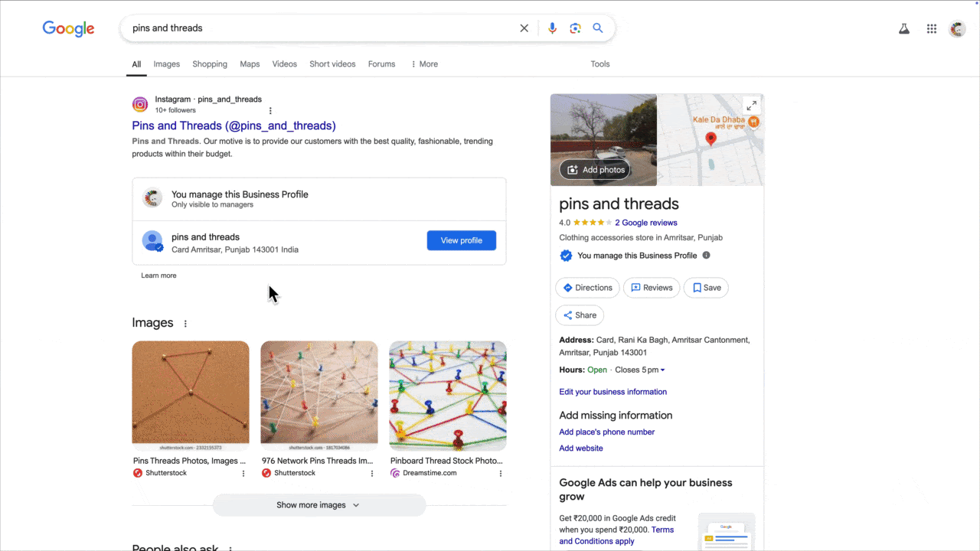Open the Google apps grid icon
Screen dimensions: 980x551
click(x=931, y=28)
